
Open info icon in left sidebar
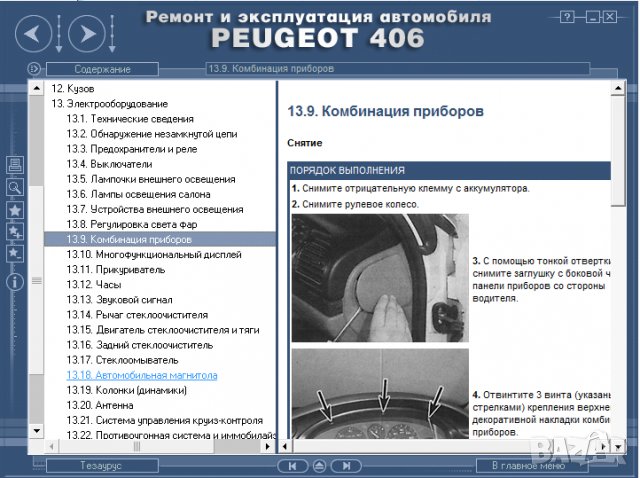15,282
